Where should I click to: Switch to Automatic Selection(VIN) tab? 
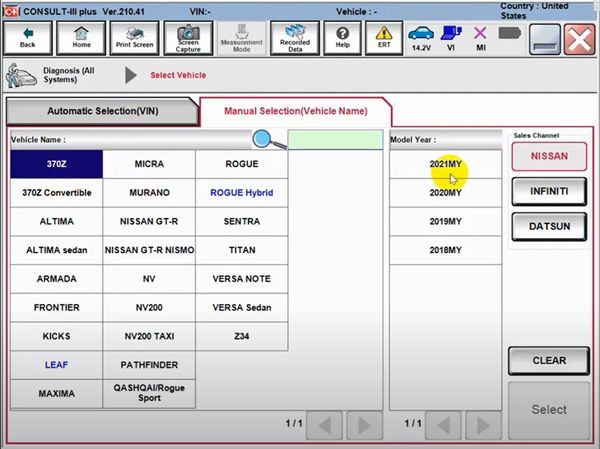point(102,111)
